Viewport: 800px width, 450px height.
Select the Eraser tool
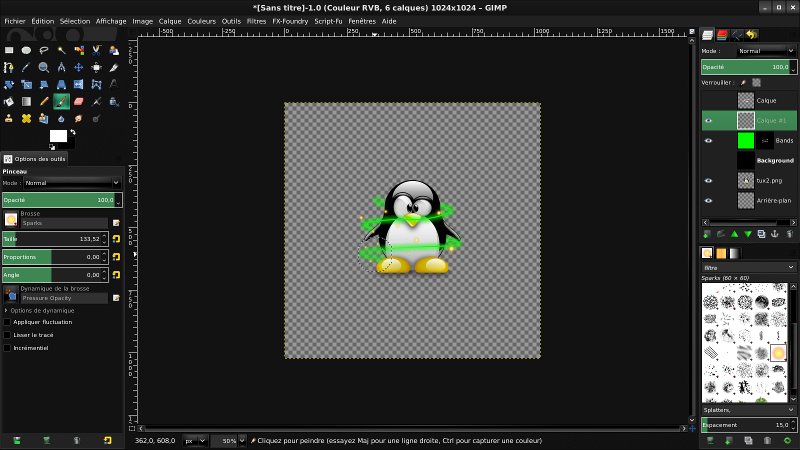pos(79,102)
